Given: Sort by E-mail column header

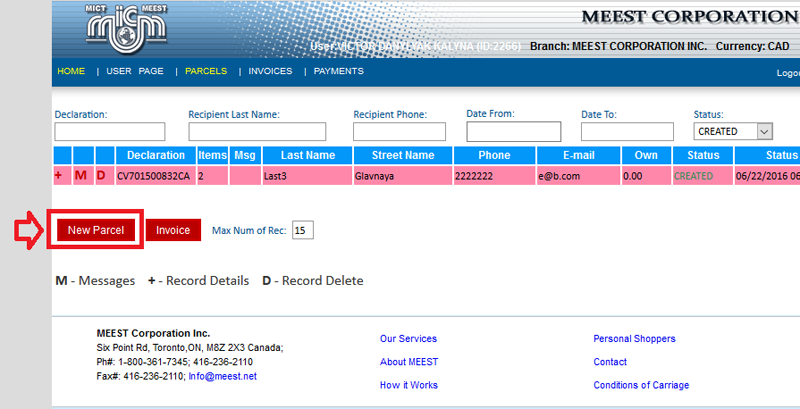Looking at the screenshot, I should coord(579,156).
